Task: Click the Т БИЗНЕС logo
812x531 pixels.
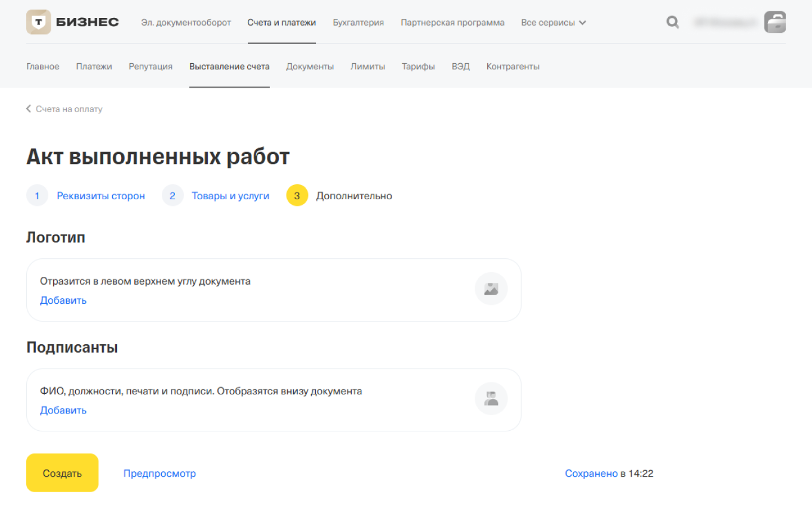Action: click(x=72, y=21)
